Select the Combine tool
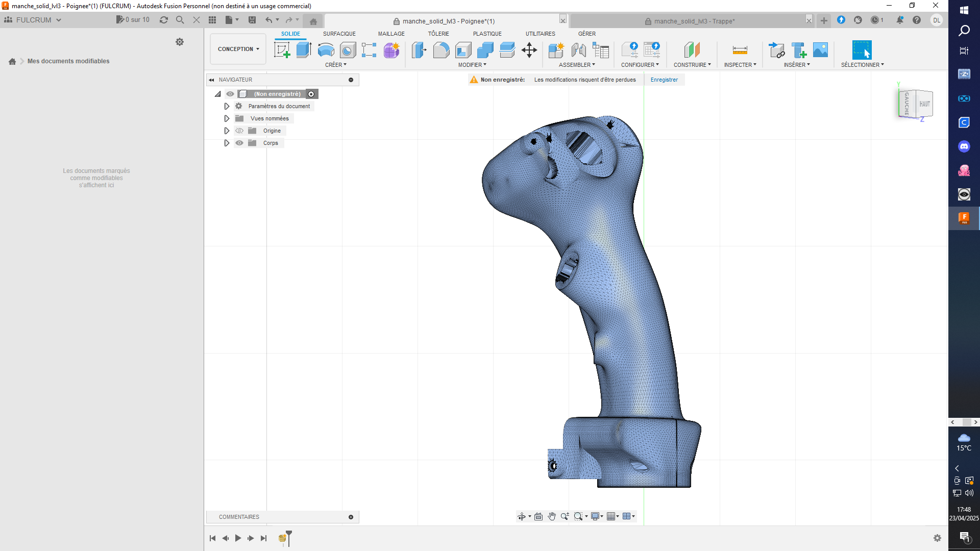Screen dimensions: 980x551 (485, 50)
